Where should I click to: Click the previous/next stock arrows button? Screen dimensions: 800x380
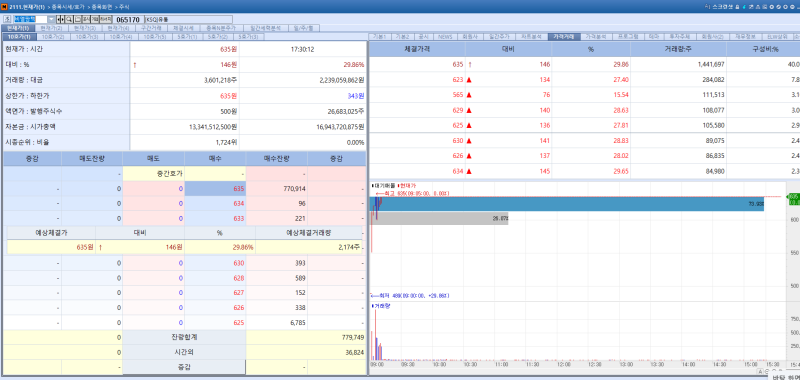60,19
